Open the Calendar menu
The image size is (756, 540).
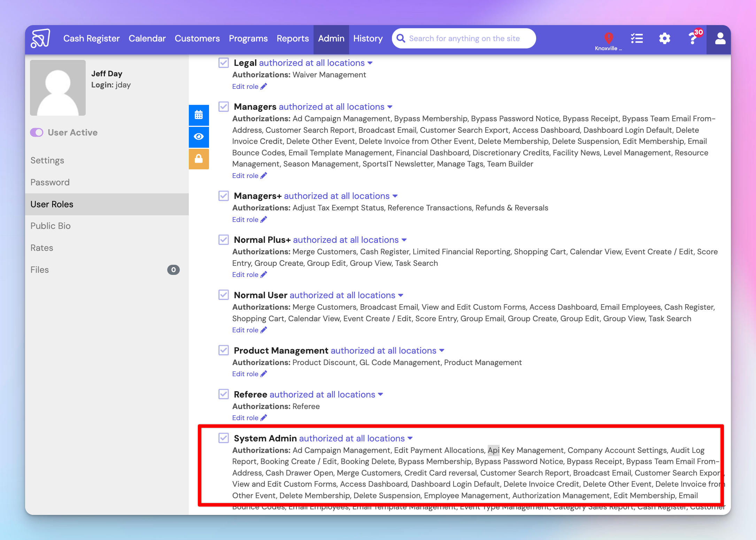pyautogui.click(x=147, y=38)
